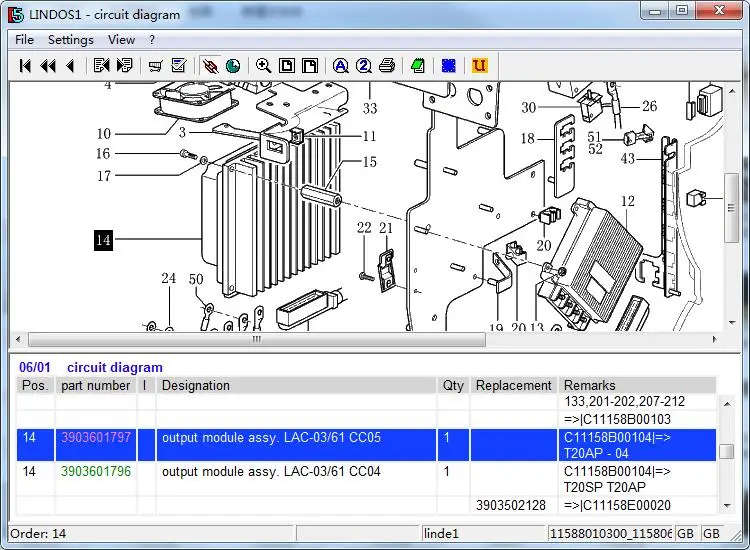Click designation LAC-03/61 CC04 cell

(x=296, y=479)
